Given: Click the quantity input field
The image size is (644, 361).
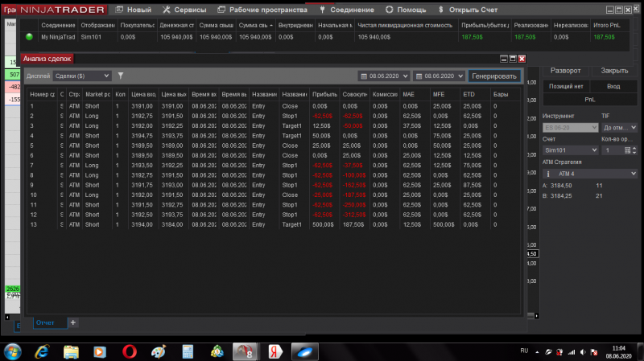Looking at the screenshot, I should tap(613, 150).
